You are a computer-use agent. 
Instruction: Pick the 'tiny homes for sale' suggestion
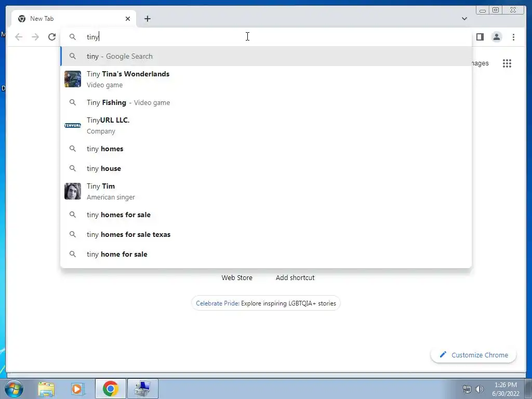pyautogui.click(x=266, y=215)
